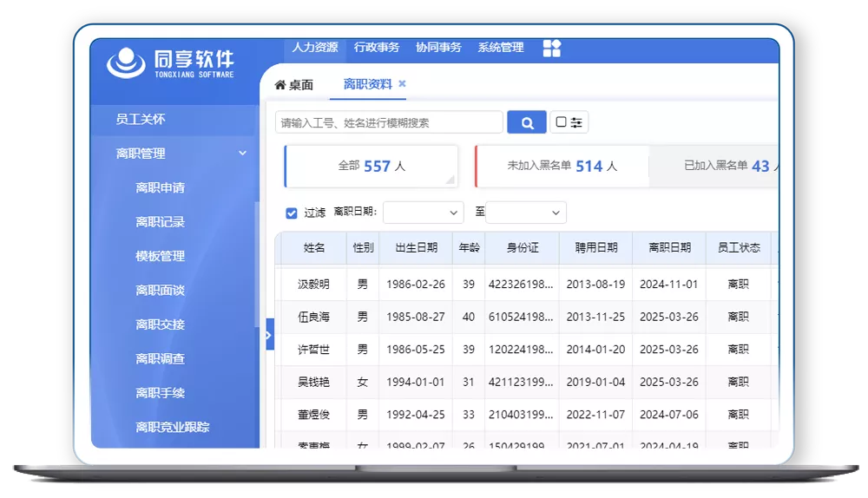This screenshot has width=868, height=498.
Task: Open 离职手续 in the sidebar
Action: coord(160,393)
